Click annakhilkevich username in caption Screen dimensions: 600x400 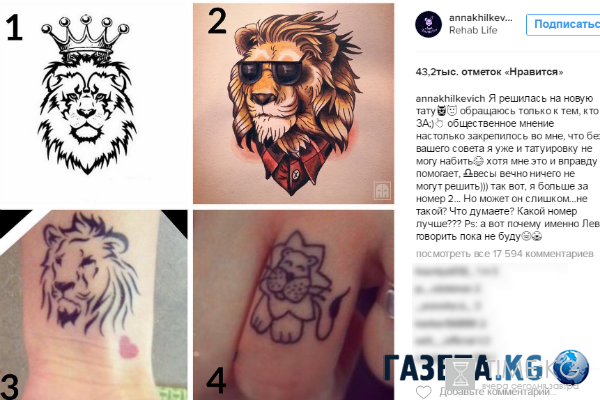(x=450, y=99)
